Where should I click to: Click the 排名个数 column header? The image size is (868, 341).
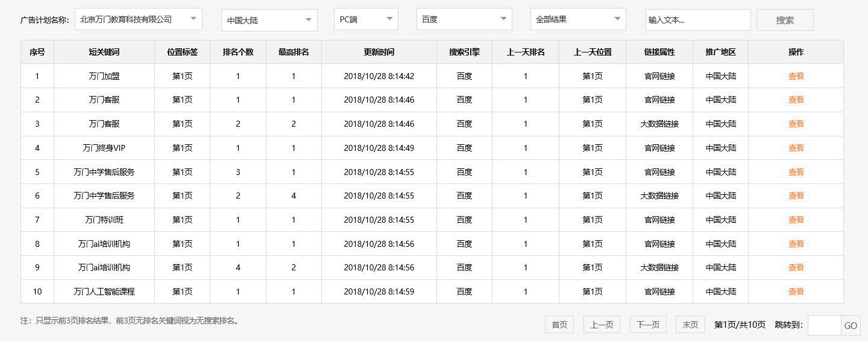click(238, 52)
